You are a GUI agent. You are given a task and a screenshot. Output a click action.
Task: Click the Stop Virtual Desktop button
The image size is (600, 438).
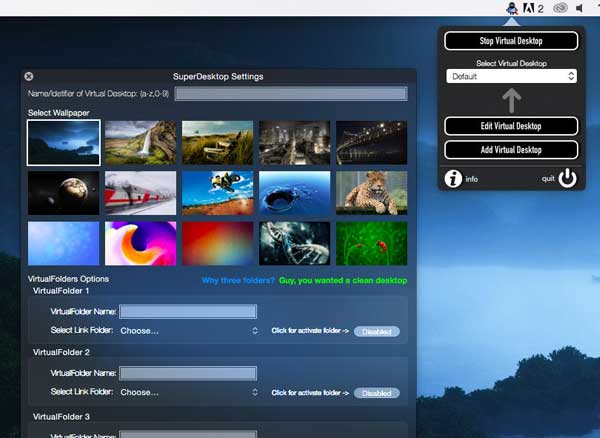511,41
